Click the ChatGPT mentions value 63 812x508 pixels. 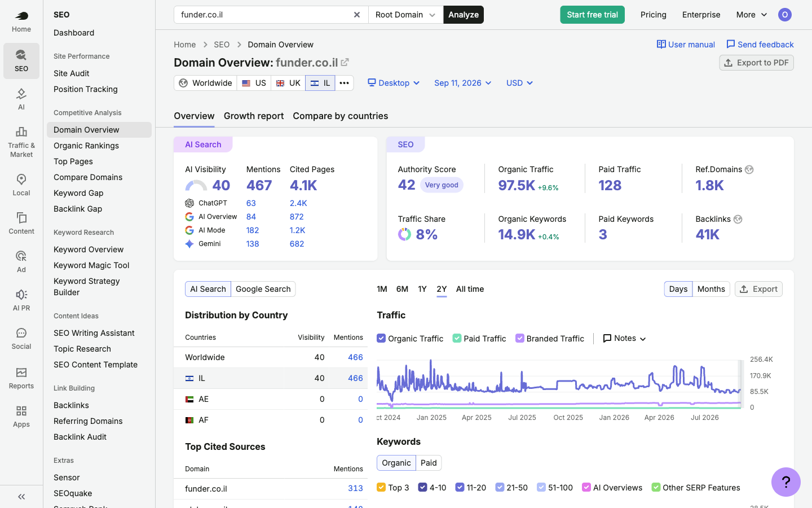(x=251, y=203)
